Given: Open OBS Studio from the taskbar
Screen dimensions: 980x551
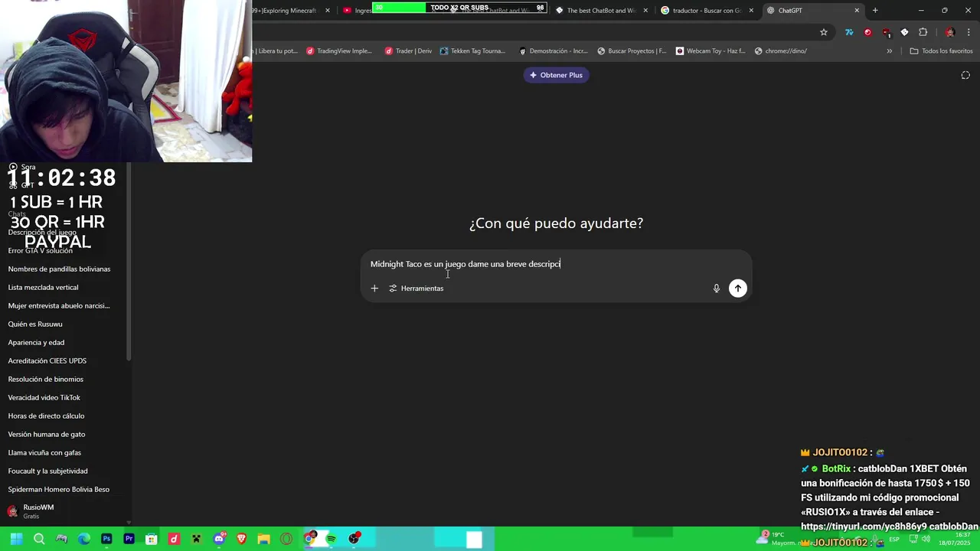Looking at the screenshot, I should (x=354, y=539).
